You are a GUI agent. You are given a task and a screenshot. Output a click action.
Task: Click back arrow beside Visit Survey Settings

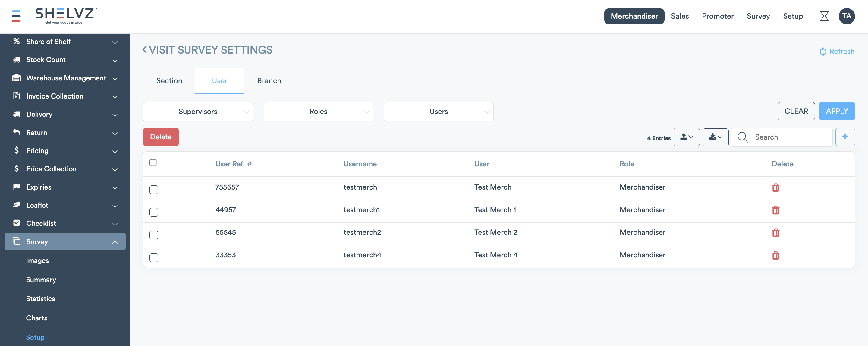point(145,50)
